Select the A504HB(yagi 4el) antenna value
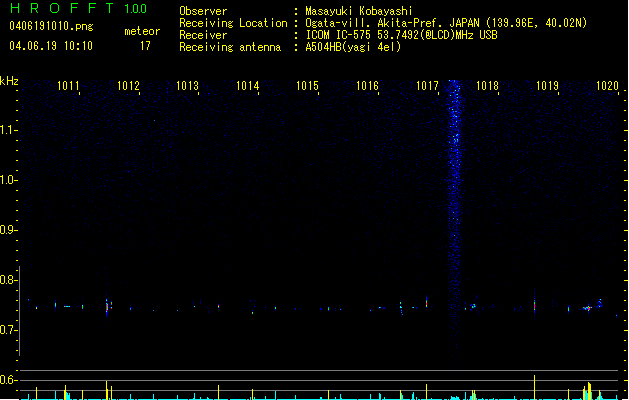Viewport: 629px width, 400px height. [353, 47]
